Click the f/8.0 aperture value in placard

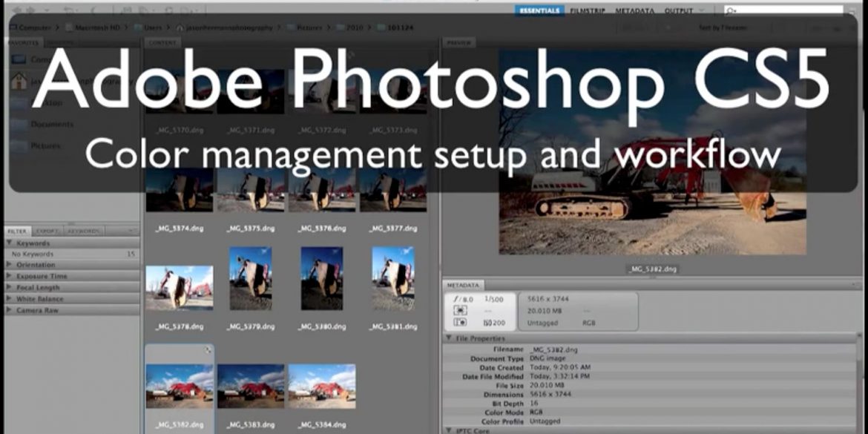pyautogui.click(x=464, y=299)
